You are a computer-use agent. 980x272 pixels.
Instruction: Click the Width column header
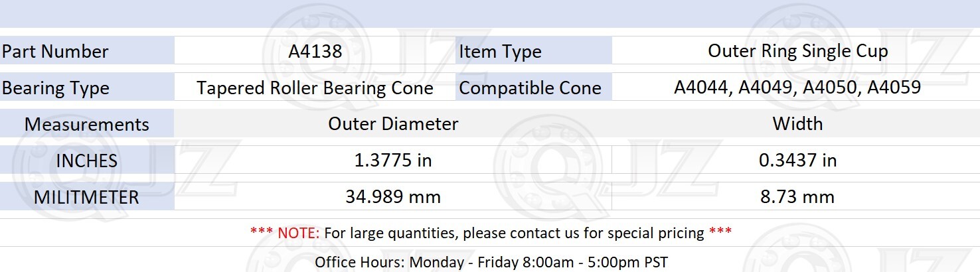pos(797,124)
